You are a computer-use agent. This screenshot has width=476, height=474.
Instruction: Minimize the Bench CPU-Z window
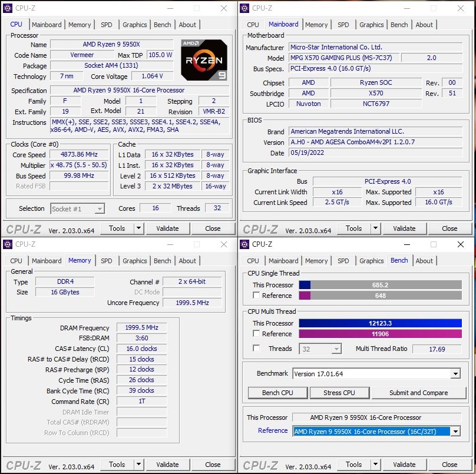(407, 244)
